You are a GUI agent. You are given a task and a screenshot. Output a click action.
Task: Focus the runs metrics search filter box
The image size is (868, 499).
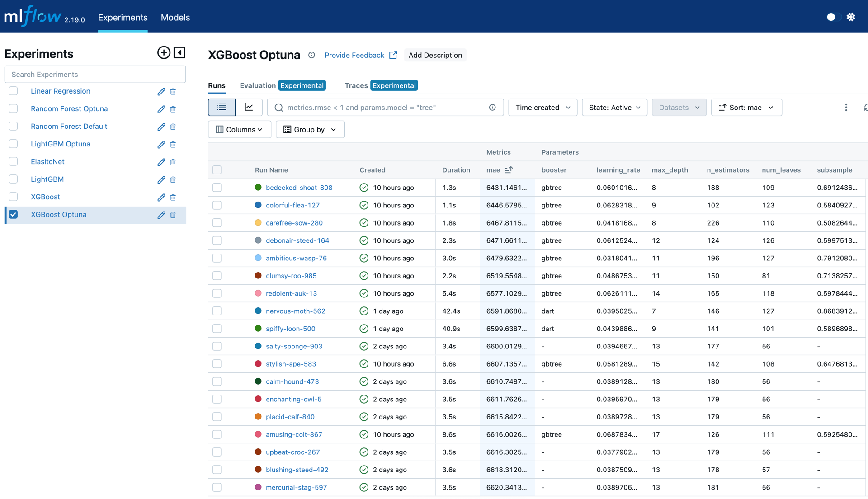coord(385,107)
